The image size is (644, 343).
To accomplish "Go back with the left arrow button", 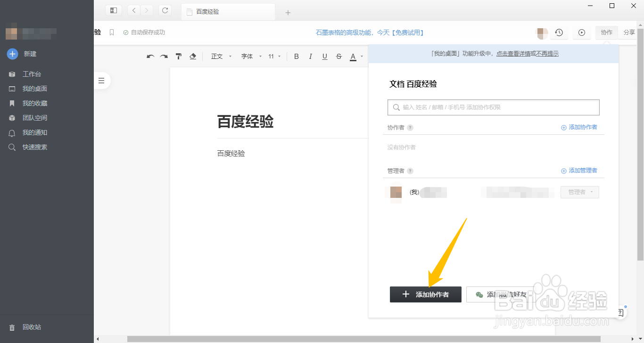I will [134, 10].
